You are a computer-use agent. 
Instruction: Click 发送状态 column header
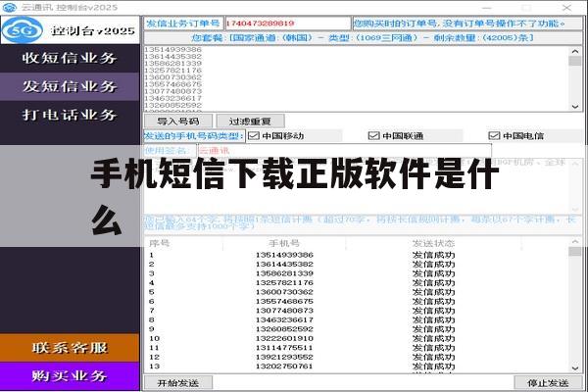(x=433, y=243)
